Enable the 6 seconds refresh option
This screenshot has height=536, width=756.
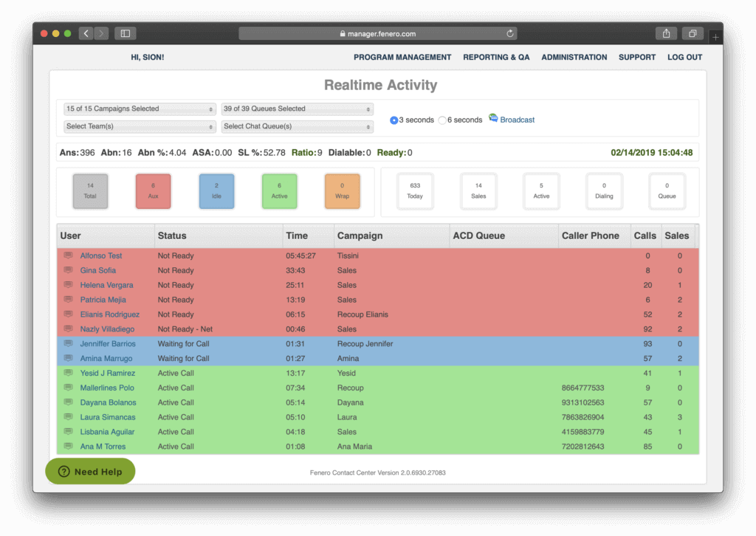tap(441, 119)
